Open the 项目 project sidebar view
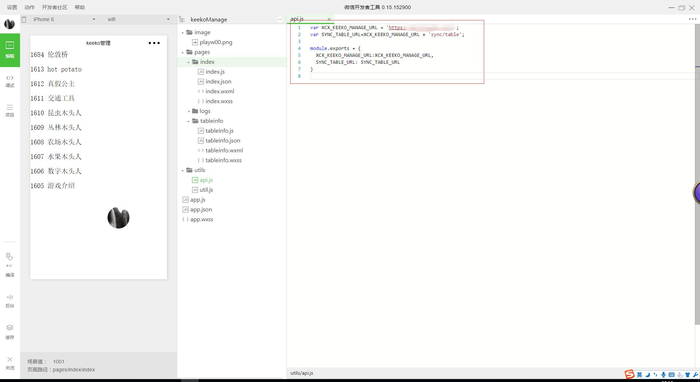Viewport: 700px width, 382px height. click(x=10, y=111)
